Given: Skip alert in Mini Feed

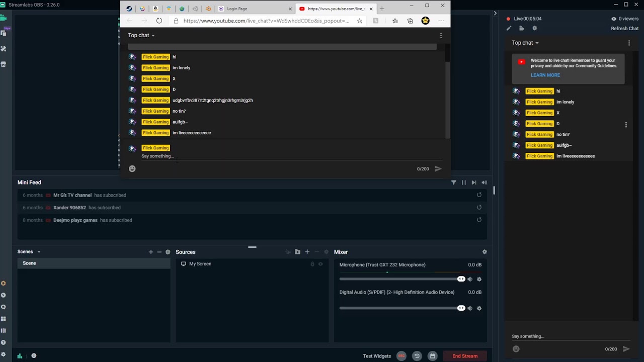Looking at the screenshot, I should (473, 183).
